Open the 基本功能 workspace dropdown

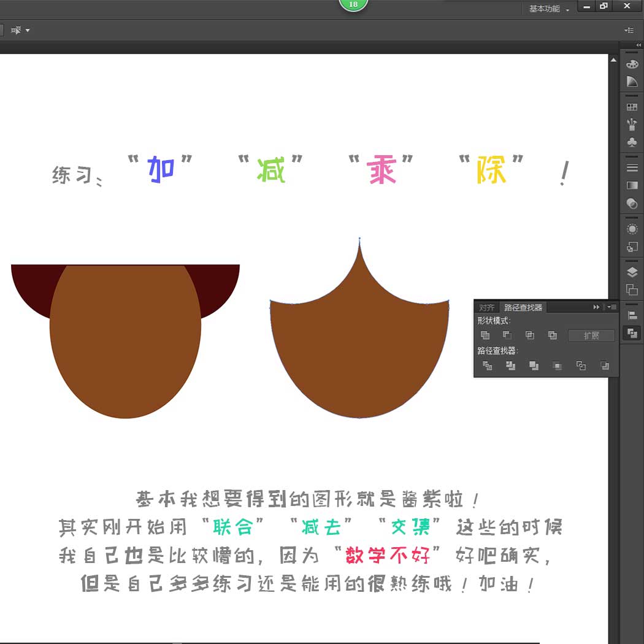(x=549, y=9)
